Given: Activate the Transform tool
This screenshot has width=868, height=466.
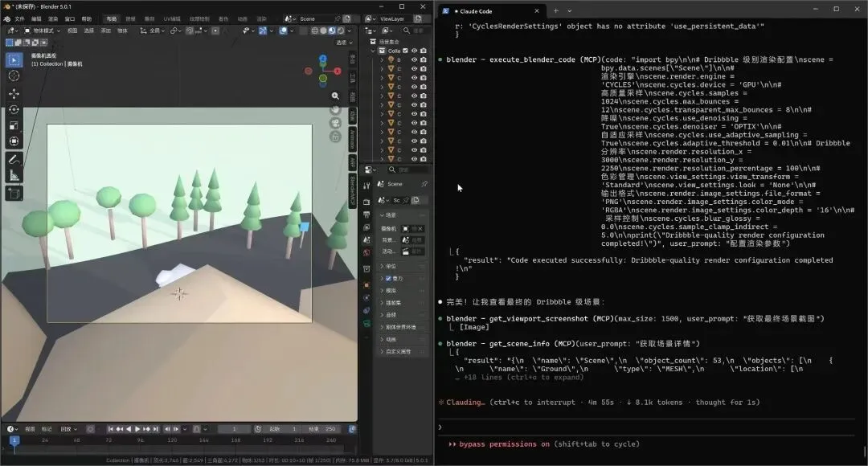Looking at the screenshot, I should tap(14, 141).
